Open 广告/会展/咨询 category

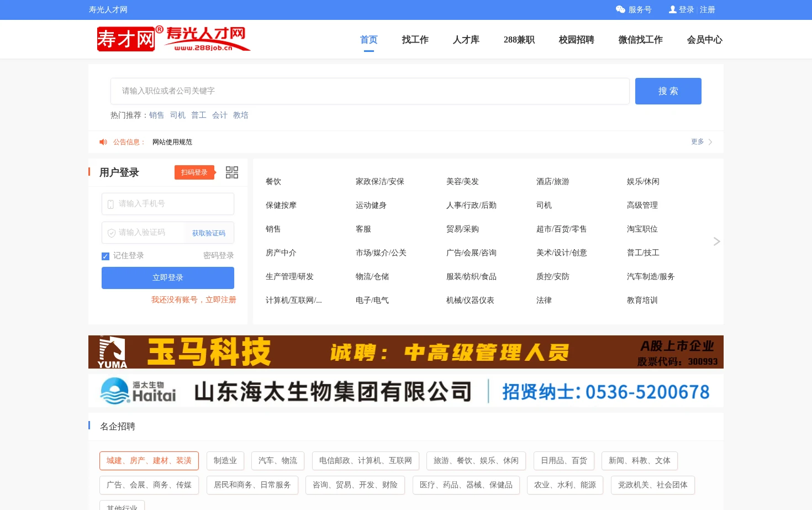[471, 253]
